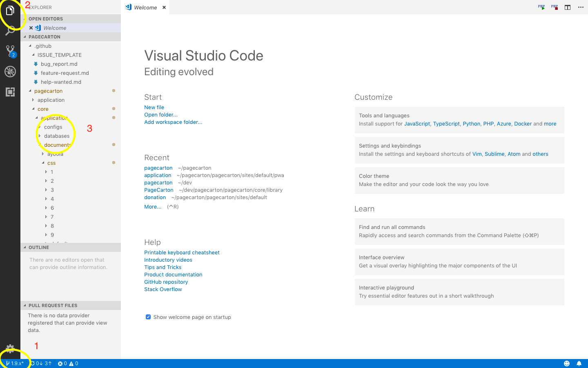
Task: Close Welcome in Open Editors list
Action: 31,28
